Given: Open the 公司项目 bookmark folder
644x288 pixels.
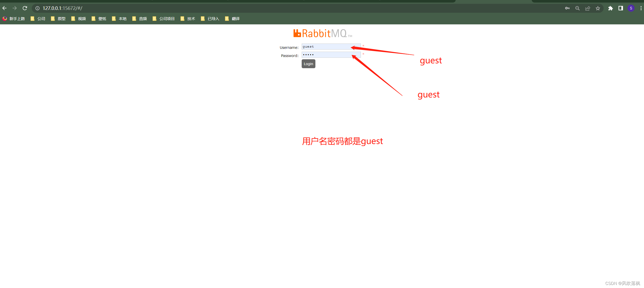Looking at the screenshot, I should coord(164,19).
